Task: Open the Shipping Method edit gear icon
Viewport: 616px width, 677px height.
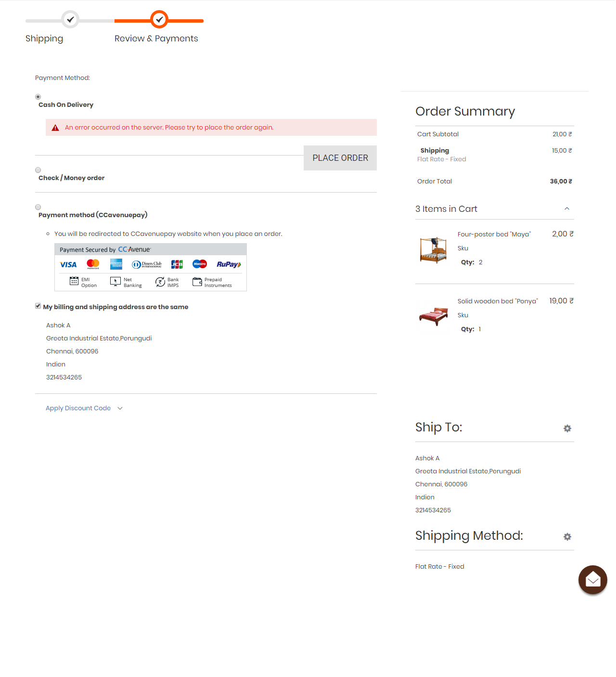Action: point(567,537)
